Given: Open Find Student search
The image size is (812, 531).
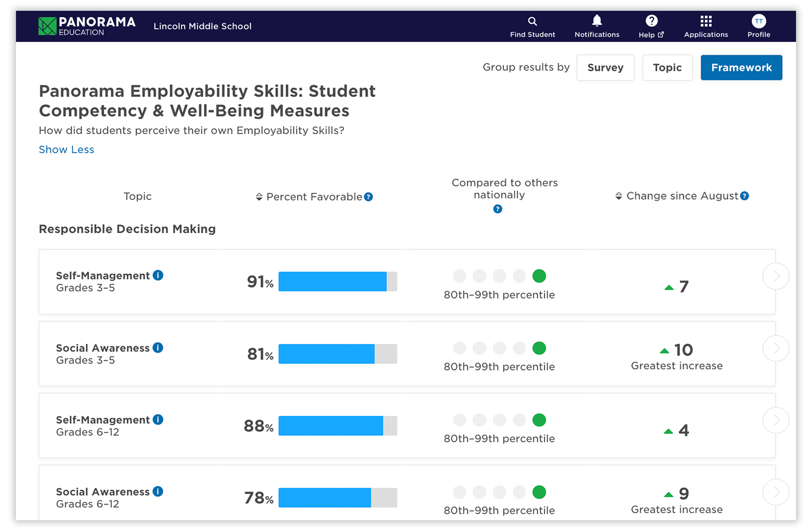Looking at the screenshot, I should tap(532, 26).
